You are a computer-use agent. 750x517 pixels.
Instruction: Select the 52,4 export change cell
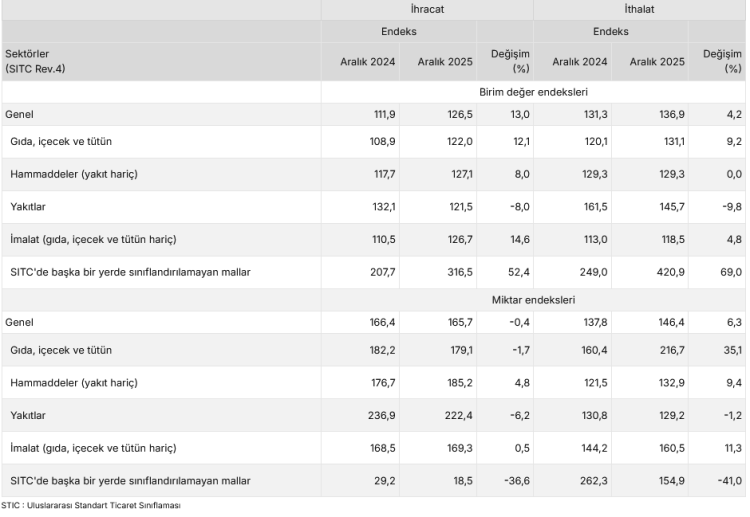tap(518, 273)
